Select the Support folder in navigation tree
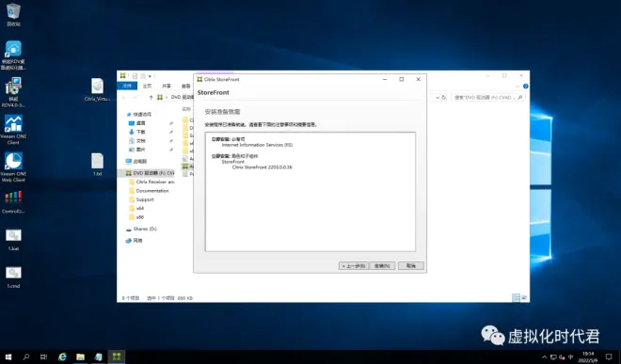621x364 pixels. (x=145, y=199)
